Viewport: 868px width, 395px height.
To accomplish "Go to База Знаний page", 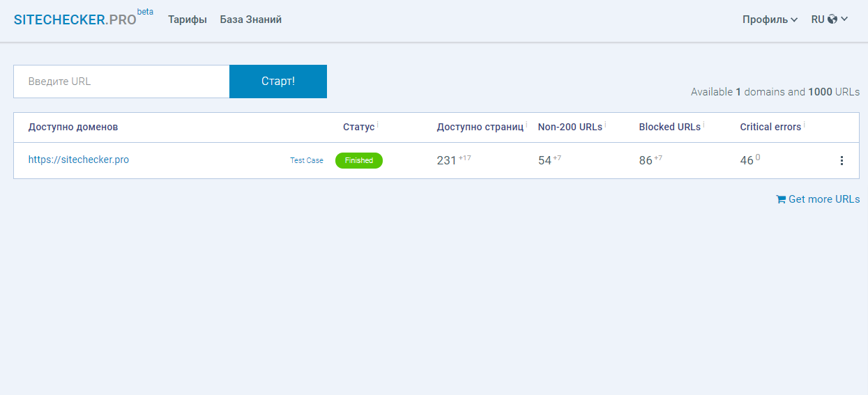I will (251, 20).
